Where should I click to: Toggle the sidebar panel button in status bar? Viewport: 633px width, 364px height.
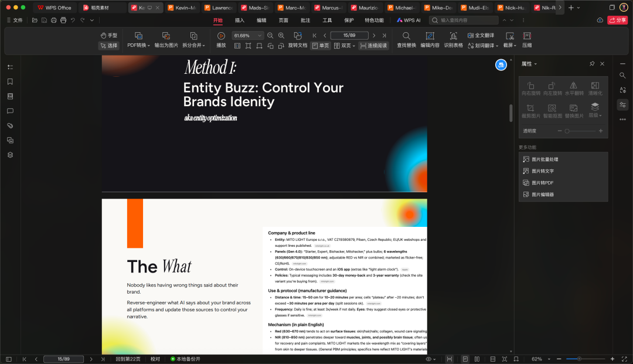click(x=8, y=359)
